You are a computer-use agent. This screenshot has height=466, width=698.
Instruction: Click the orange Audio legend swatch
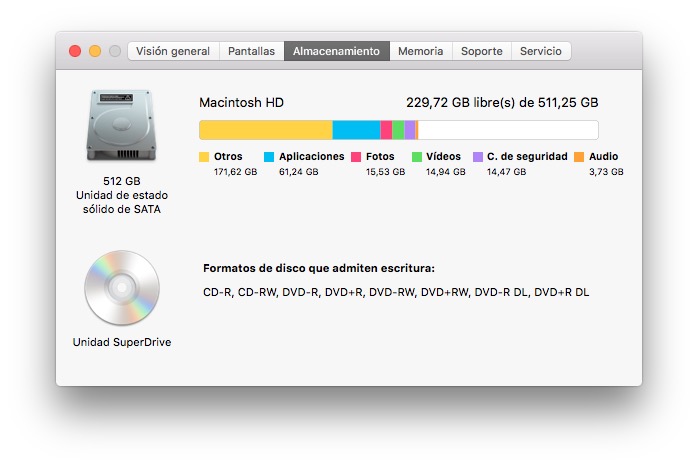[x=579, y=157]
